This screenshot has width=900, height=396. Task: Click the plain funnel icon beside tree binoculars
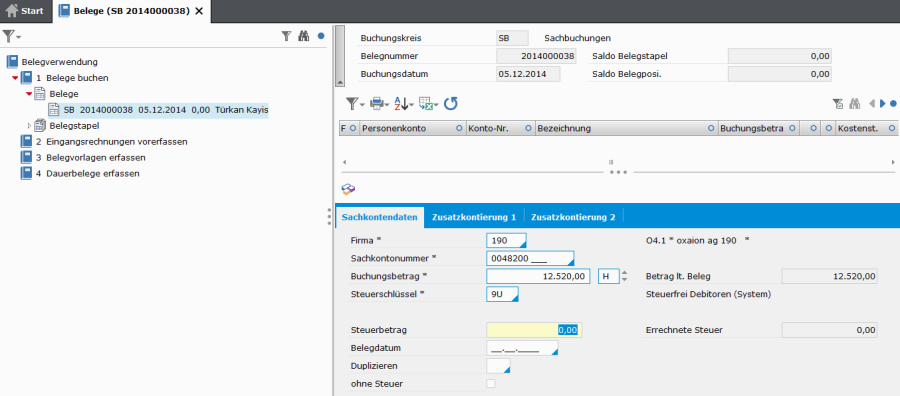(x=286, y=36)
